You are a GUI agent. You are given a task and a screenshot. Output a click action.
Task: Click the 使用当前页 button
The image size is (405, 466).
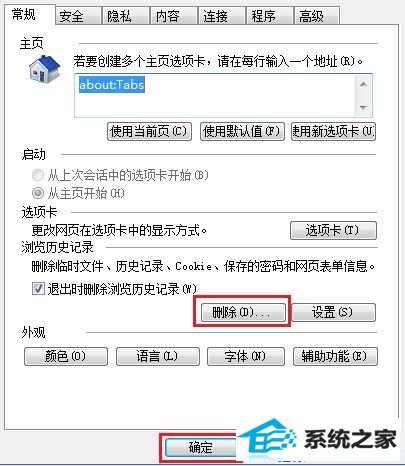(149, 131)
